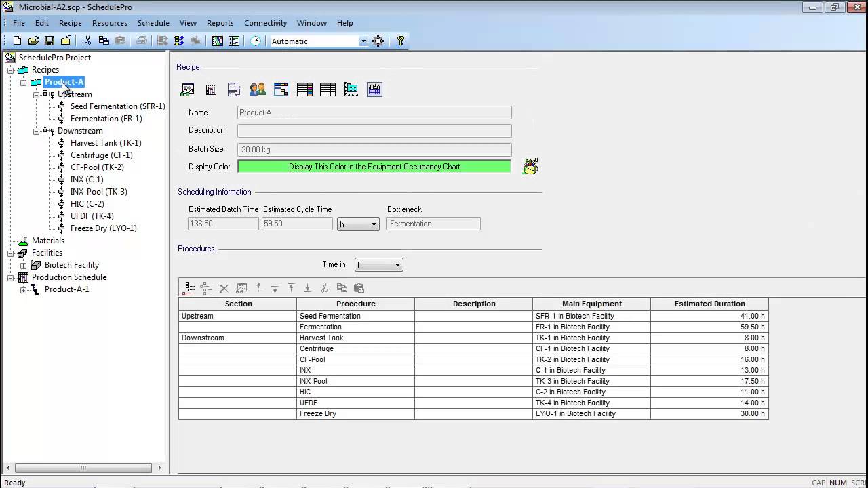Click the clock icon in the main toolbar
The height and width of the screenshot is (488, 868).
point(256,41)
